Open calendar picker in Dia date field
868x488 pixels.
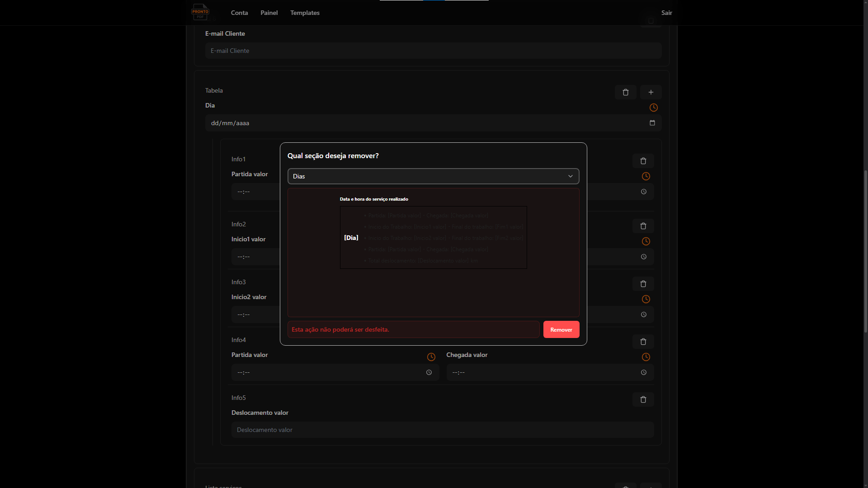pos(652,123)
